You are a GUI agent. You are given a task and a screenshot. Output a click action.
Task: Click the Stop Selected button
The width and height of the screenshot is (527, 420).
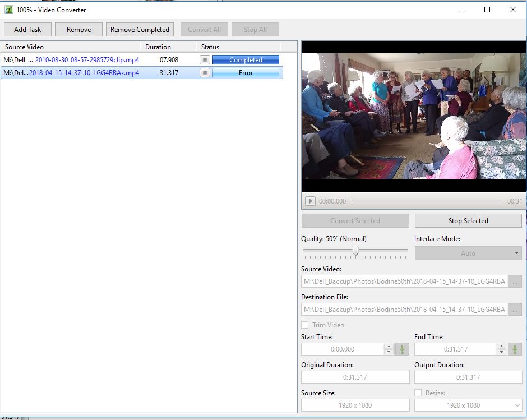click(x=468, y=221)
